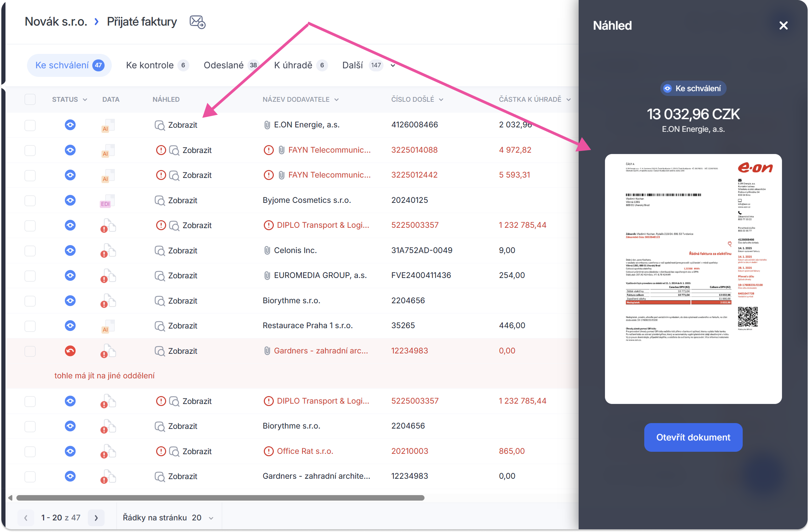Click the red returned status icon for Gardners

[x=70, y=351]
